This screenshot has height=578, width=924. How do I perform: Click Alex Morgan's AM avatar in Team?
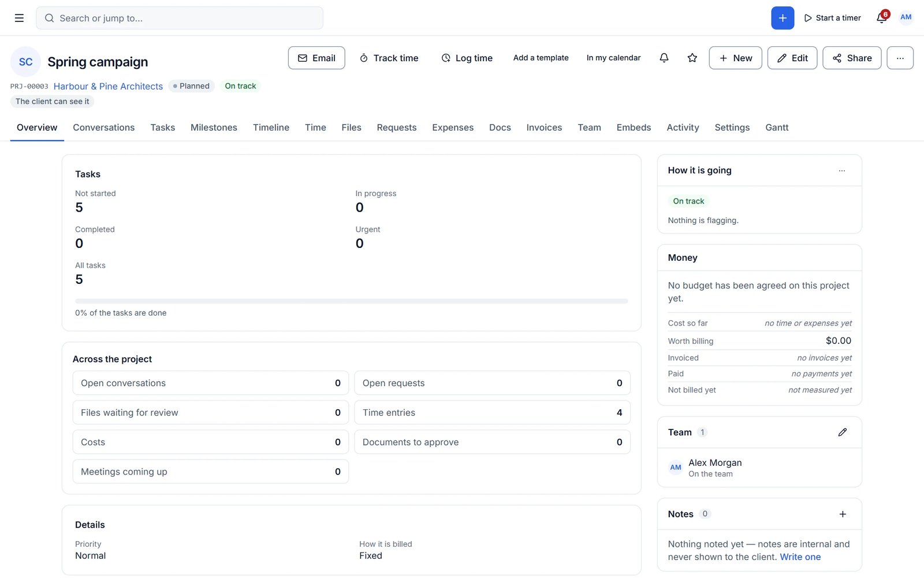click(676, 468)
